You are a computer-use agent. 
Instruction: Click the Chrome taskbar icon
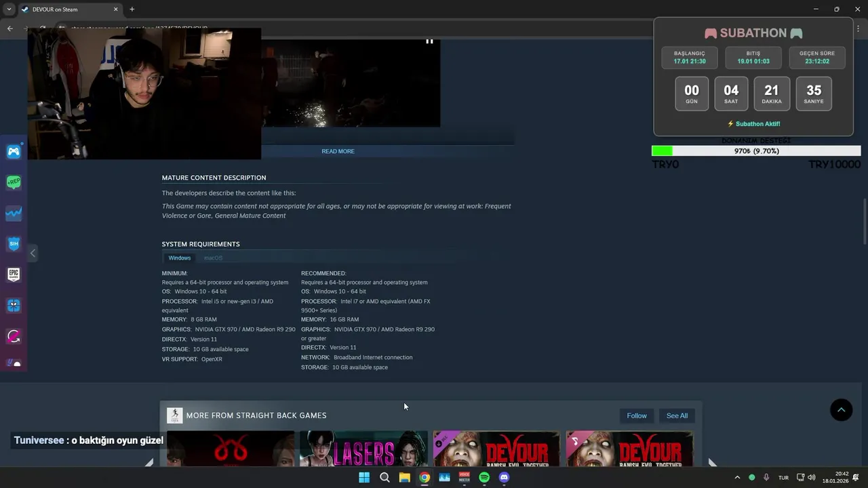pyautogui.click(x=425, y=477)
